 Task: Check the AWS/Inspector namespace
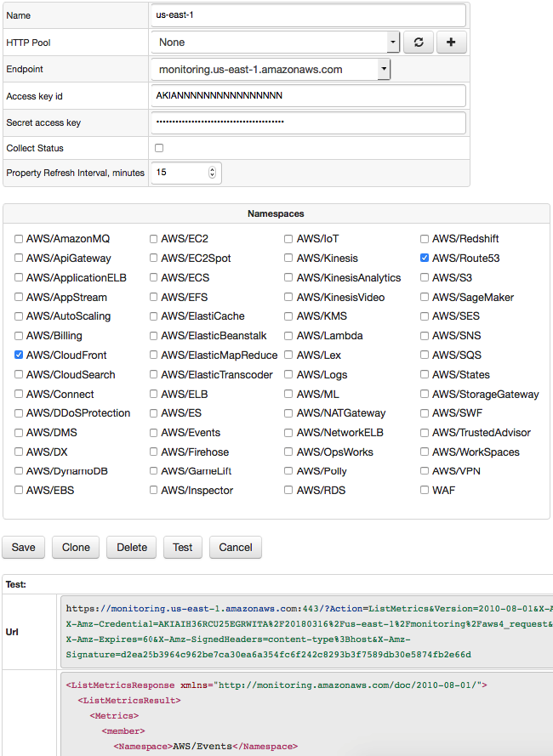[x=153, y=490]
